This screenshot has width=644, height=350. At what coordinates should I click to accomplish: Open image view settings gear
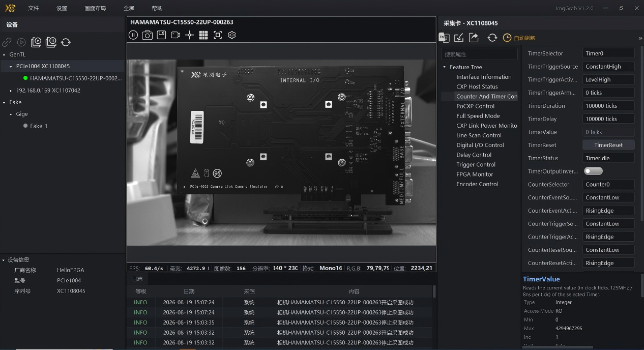coord(232,35)
